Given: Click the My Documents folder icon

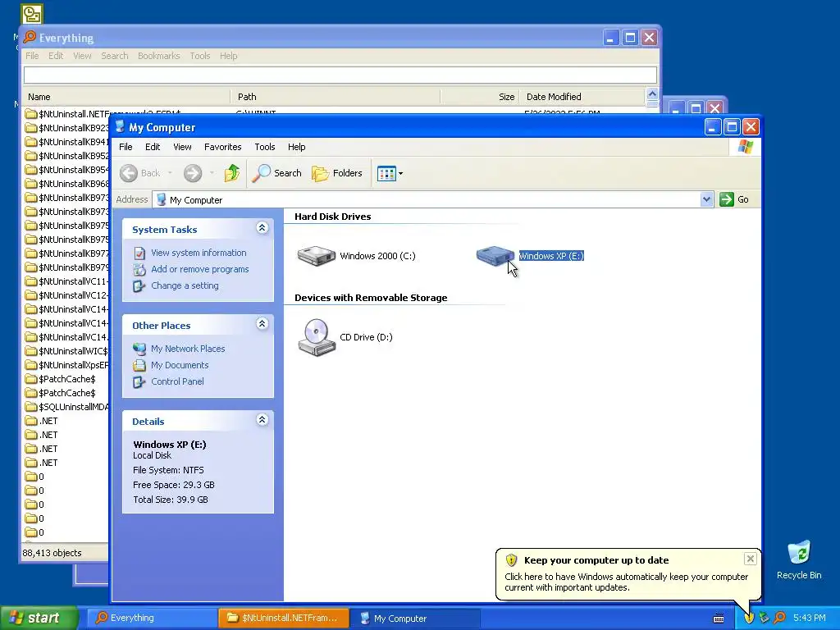Looking at the screenshot, I should click(x=139, y=365).
